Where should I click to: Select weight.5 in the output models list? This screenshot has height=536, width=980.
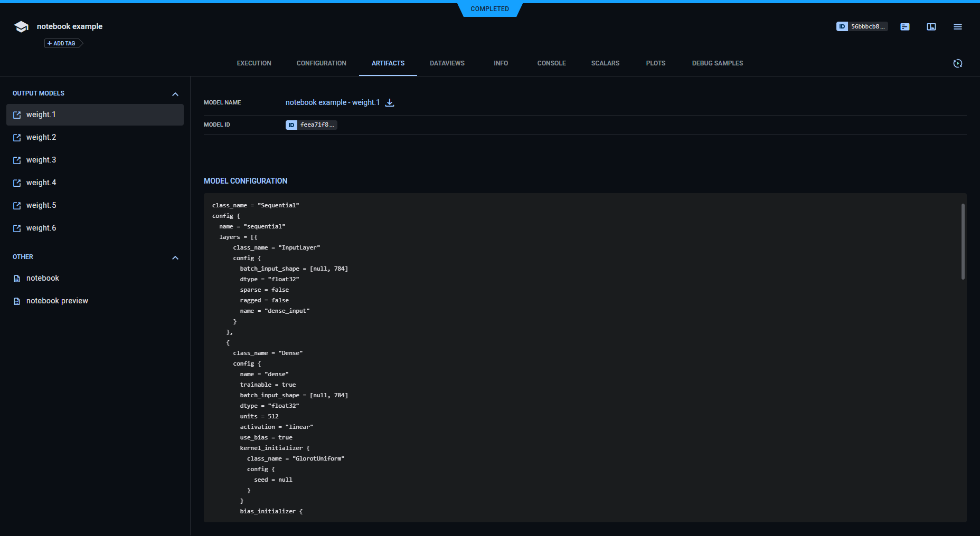click(41, 206)
